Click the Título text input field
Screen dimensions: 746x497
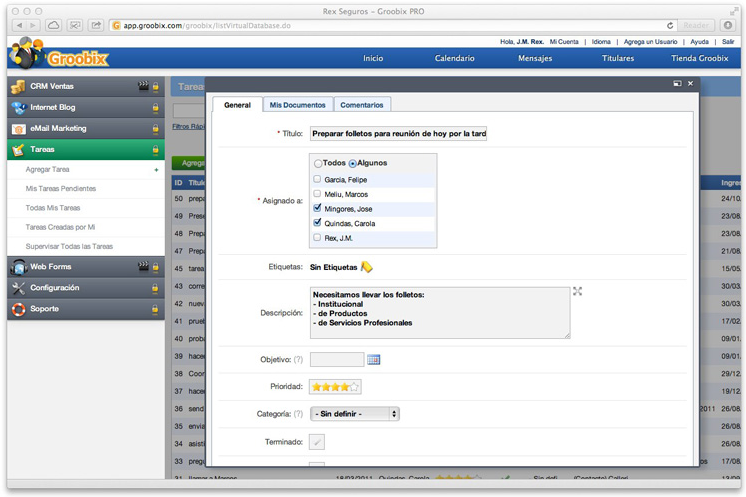click(398, 133)
